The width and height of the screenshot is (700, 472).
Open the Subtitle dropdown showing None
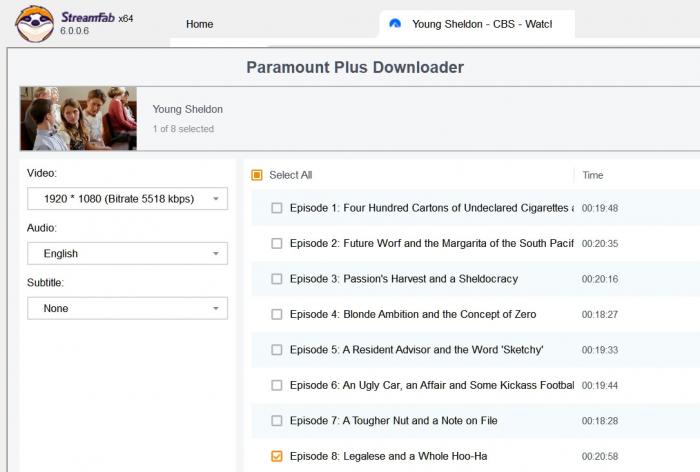(128, 309)
